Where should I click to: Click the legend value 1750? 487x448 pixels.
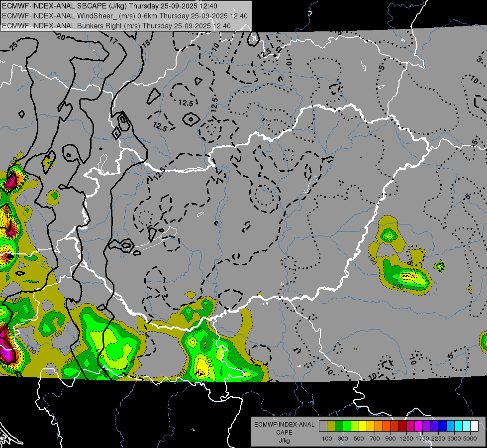tap(422, 439)
